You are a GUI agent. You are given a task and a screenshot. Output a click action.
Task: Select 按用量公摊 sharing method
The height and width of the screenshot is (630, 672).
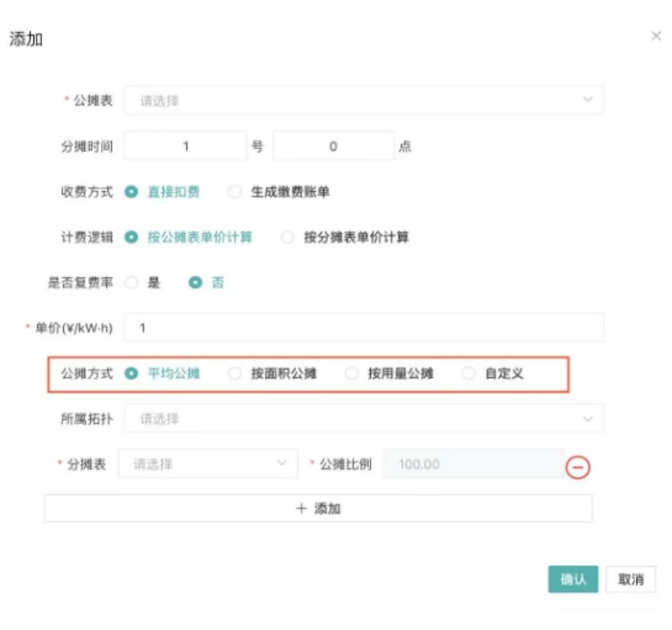352,374
